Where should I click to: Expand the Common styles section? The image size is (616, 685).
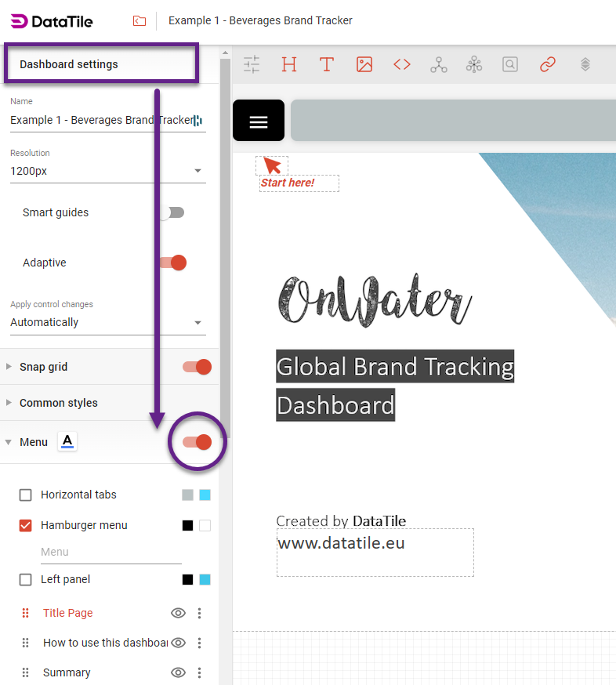(x=59, y=403)
